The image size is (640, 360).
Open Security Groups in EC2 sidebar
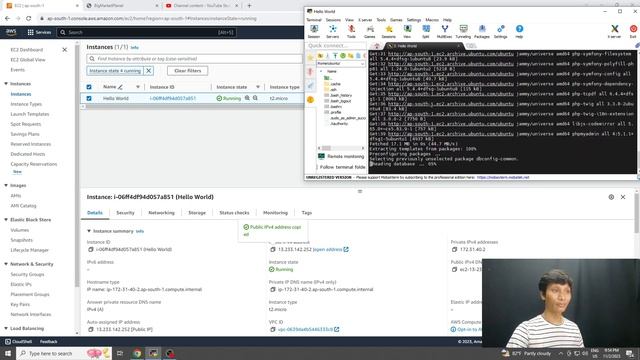point(27,274)
